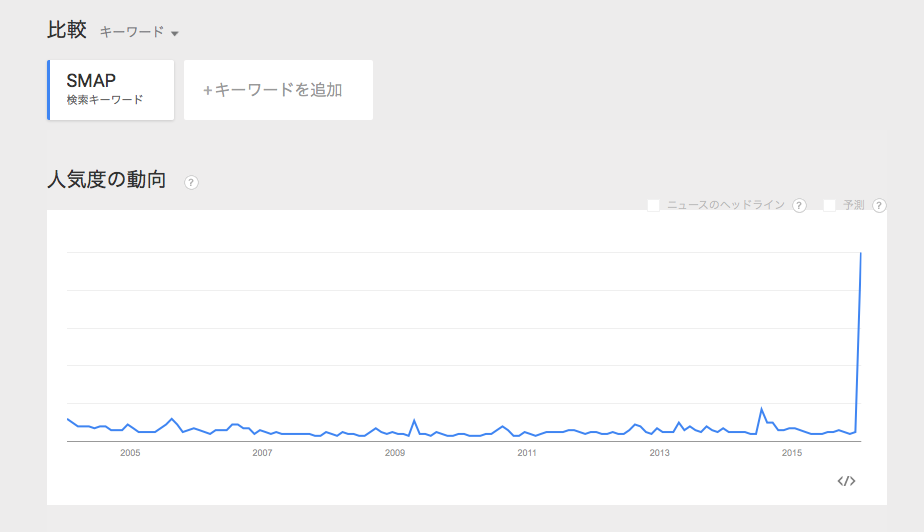Viewport: 924px width, 532px height.
Task: Click the 比較 heading
Action: pyautogui.click(x=67, y=29)
